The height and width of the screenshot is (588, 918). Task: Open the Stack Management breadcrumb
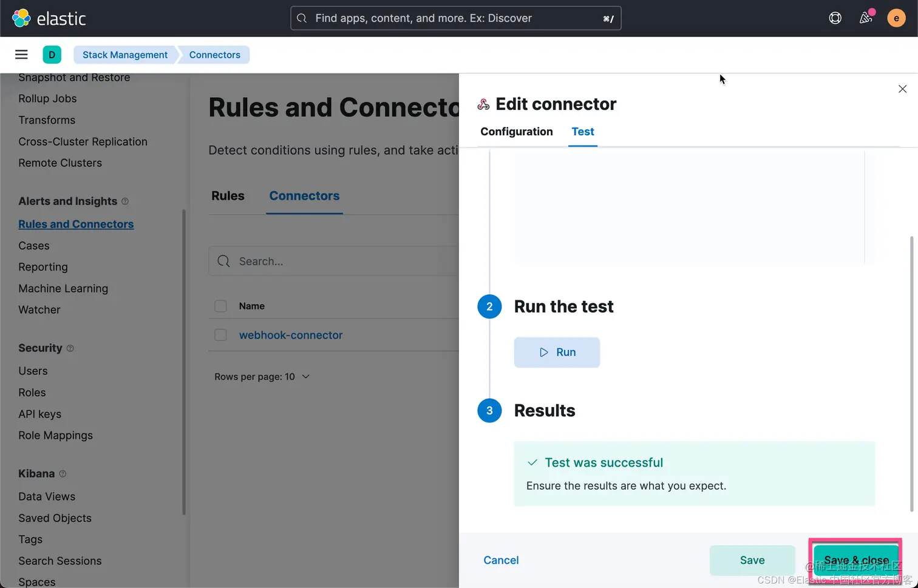[125, 55]
